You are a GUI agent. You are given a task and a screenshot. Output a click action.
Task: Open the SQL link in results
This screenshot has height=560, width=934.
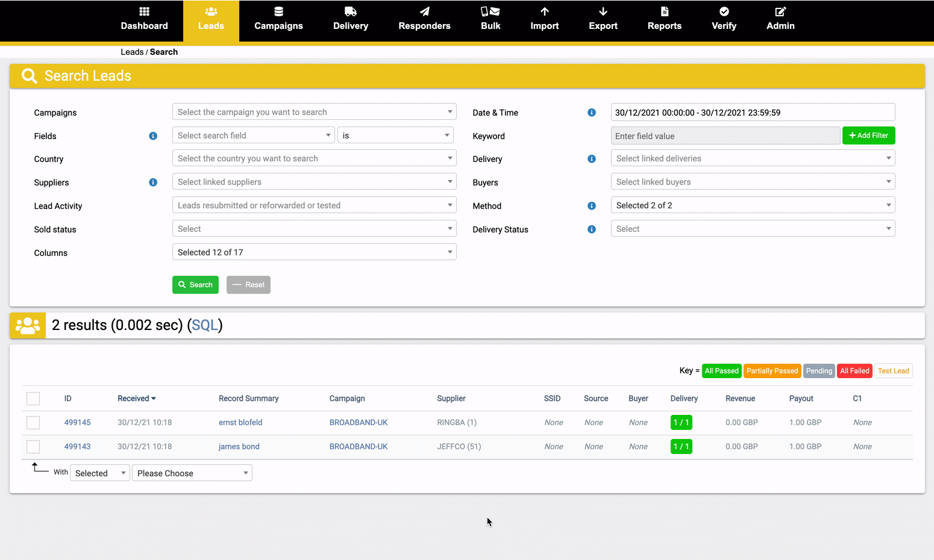(204, 325)
